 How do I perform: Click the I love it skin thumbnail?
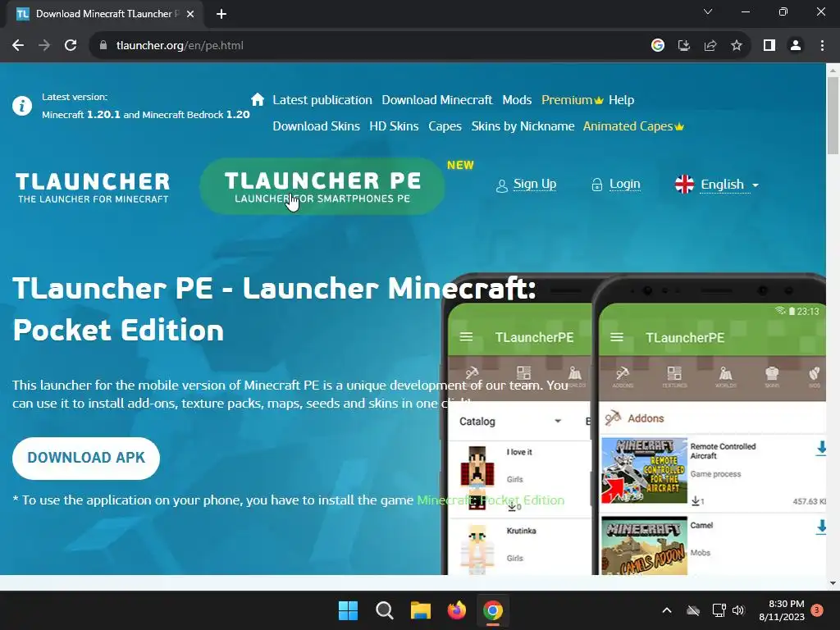[477, 477]
